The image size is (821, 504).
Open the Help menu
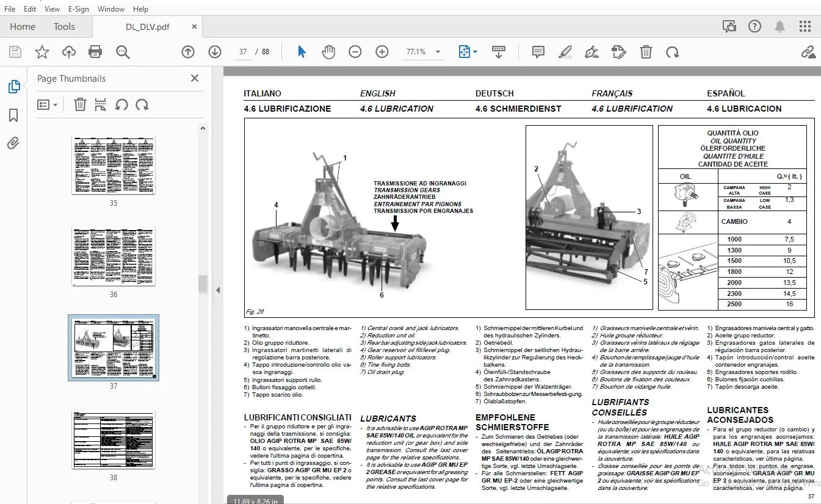click(x=140, y=9)
